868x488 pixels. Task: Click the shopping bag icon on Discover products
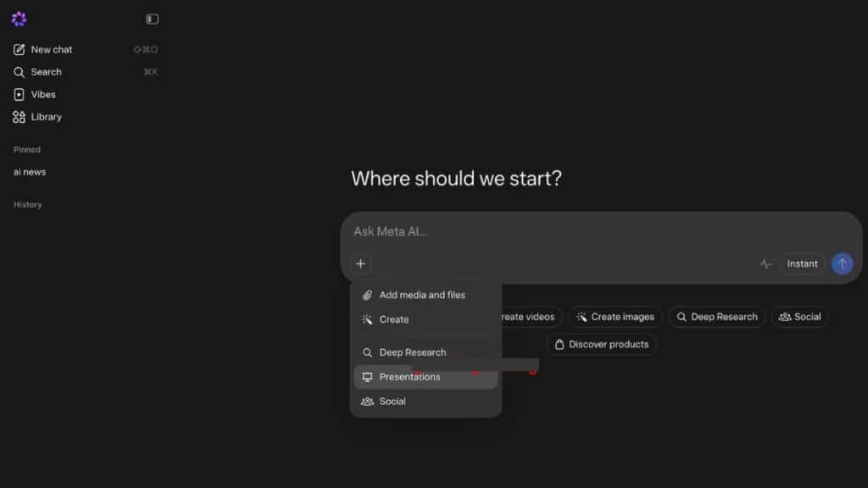tap(559, 345)
